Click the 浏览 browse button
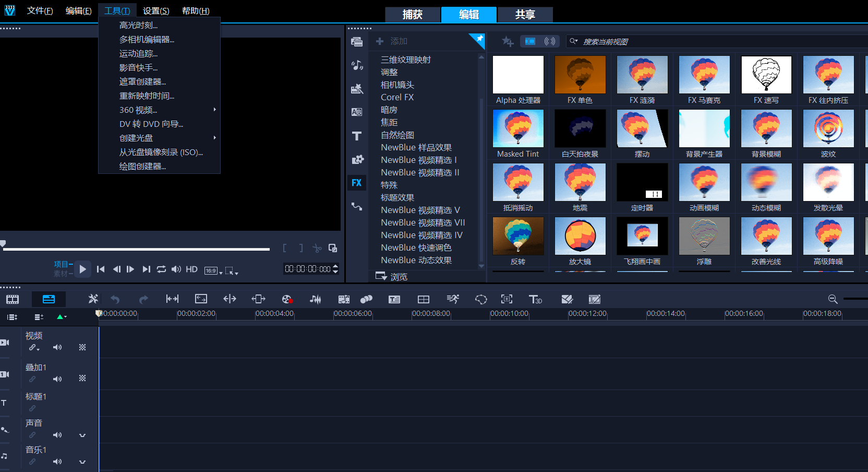 [x=392, y=277]
